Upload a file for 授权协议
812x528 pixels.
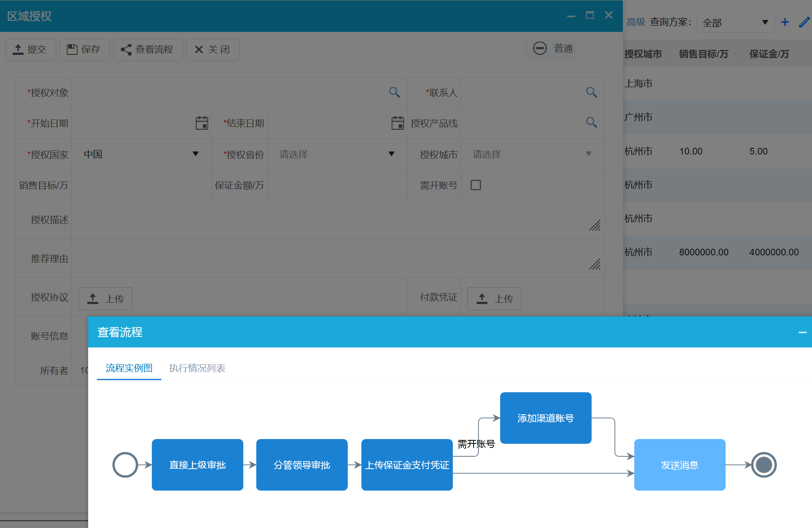(x=105, y=299)
